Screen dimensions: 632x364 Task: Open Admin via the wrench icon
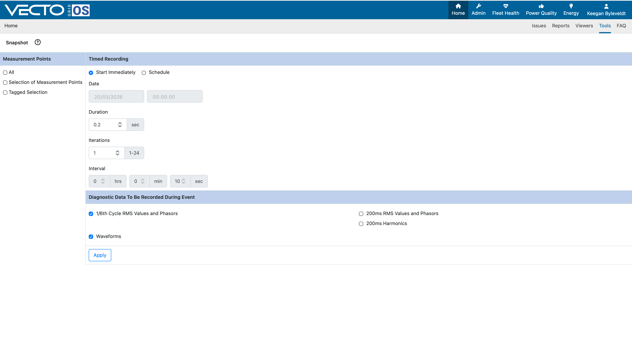pyautogui.click(x=478, y=6)
